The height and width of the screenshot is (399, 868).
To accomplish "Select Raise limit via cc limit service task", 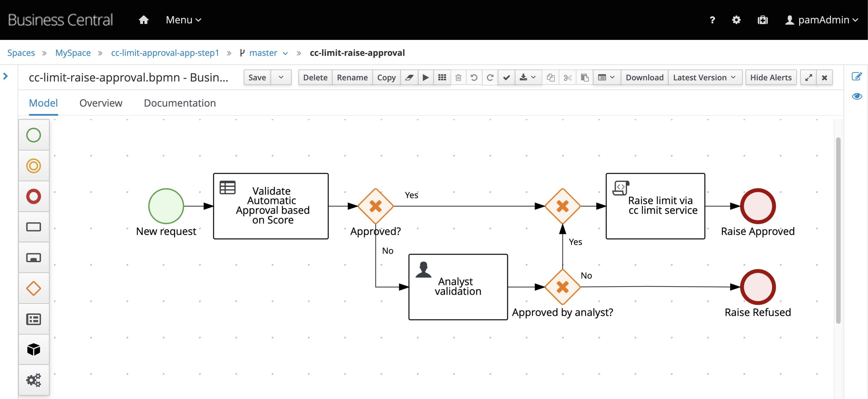I will (655, 206).
